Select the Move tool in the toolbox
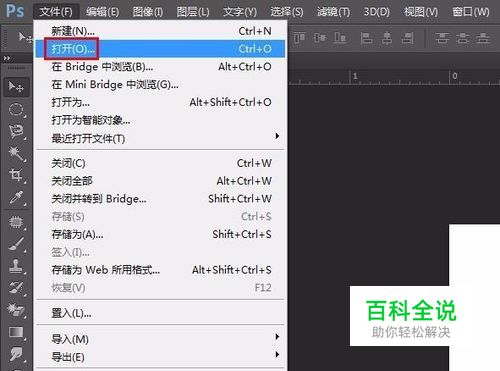Image resolution: width=500 pixels, height=371 pixels. (16, 87)
